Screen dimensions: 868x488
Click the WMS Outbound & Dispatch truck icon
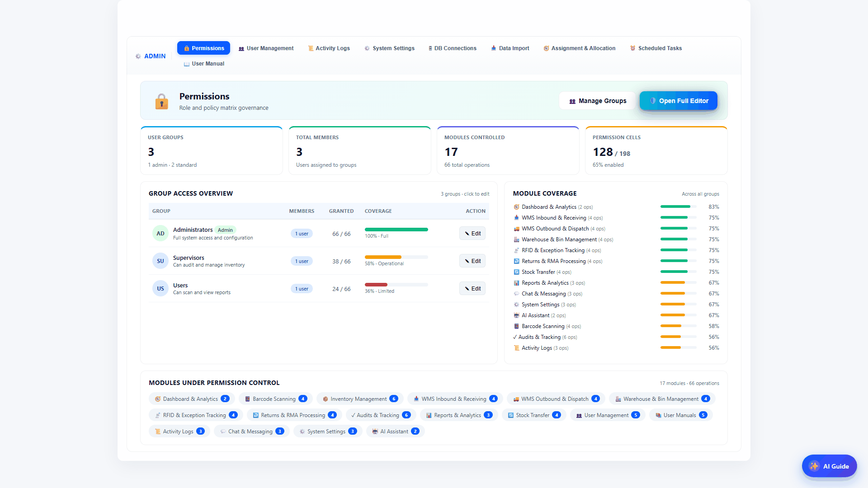point(516,229)
